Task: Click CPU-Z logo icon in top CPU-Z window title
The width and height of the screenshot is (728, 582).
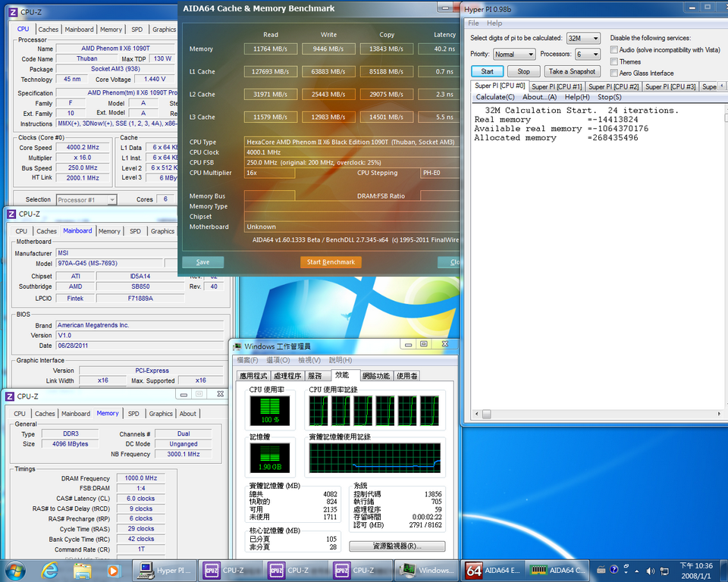Action: point(13,12)
